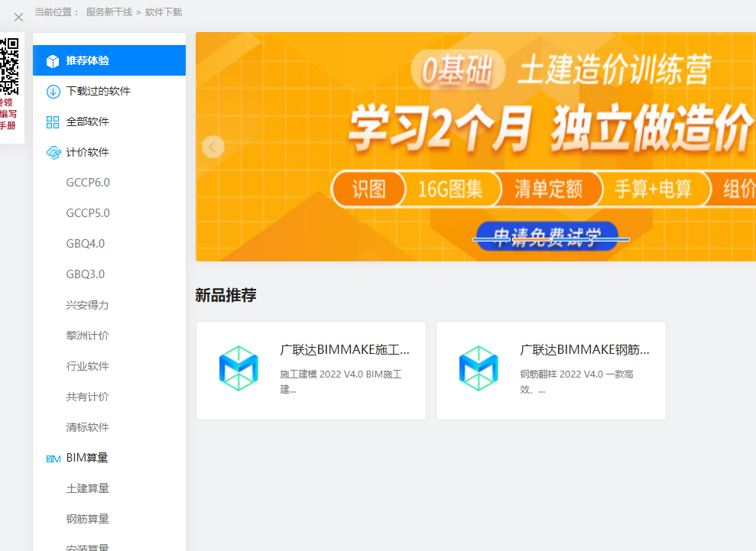Click the QR code image
Image resolution: width=756 pixels, height=551 pixels.
tap(10, 66)
